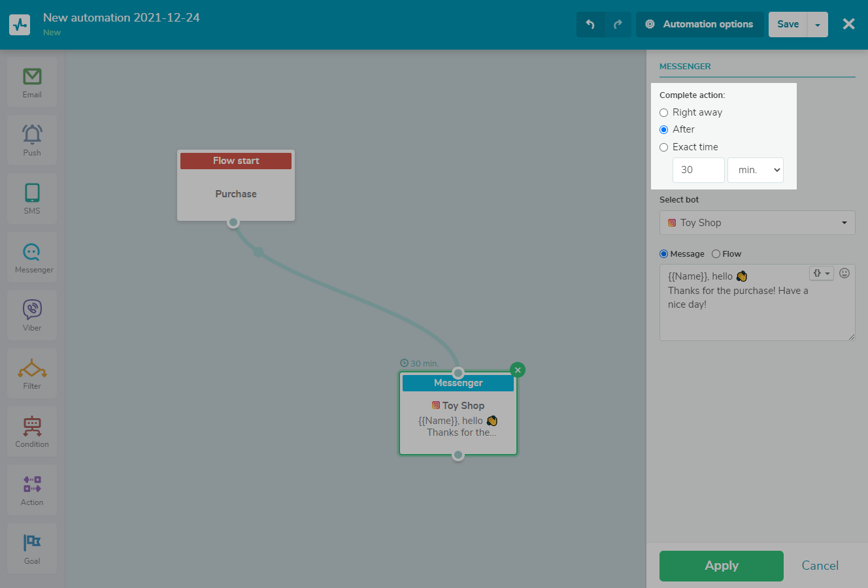868x588 pixels.
Task: Click the delay value field showing 30
Action: pyautogui.click(x=699, y=170)
